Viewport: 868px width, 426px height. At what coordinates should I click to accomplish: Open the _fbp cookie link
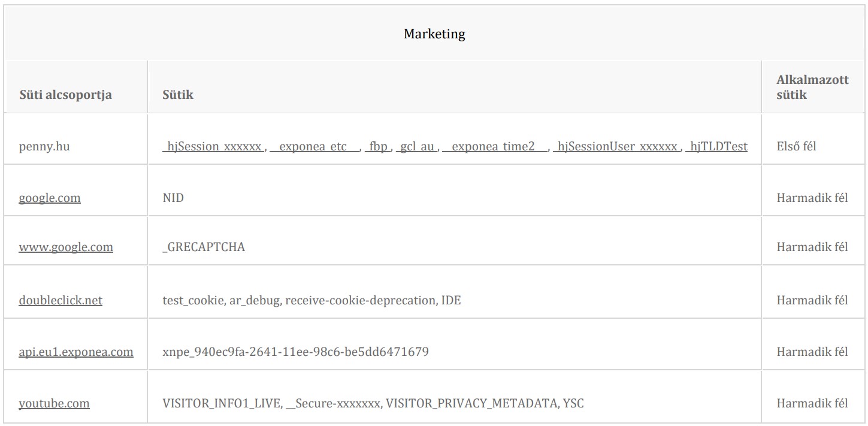(377, 146)
